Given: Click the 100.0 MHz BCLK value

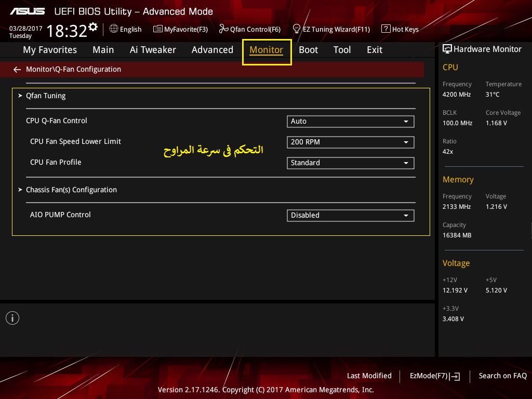Looking at the screenshot, I should click(457, 123).
